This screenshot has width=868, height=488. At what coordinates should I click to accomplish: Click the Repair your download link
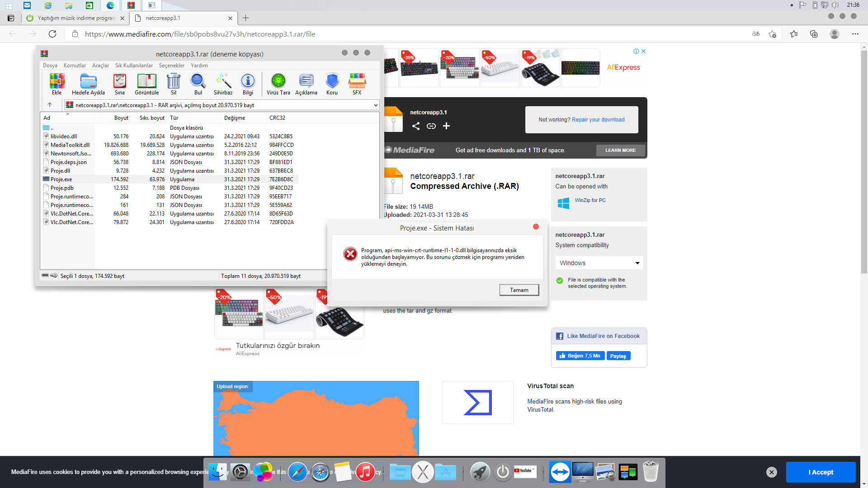point(598,120)
